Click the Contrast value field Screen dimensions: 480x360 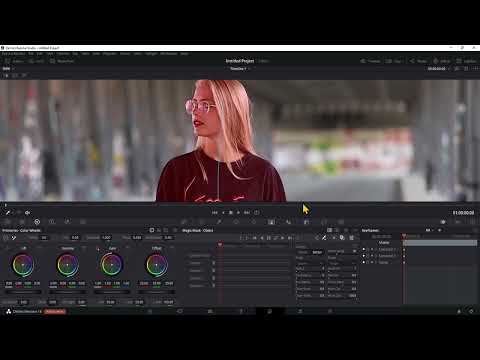click(x=106, y=238)
